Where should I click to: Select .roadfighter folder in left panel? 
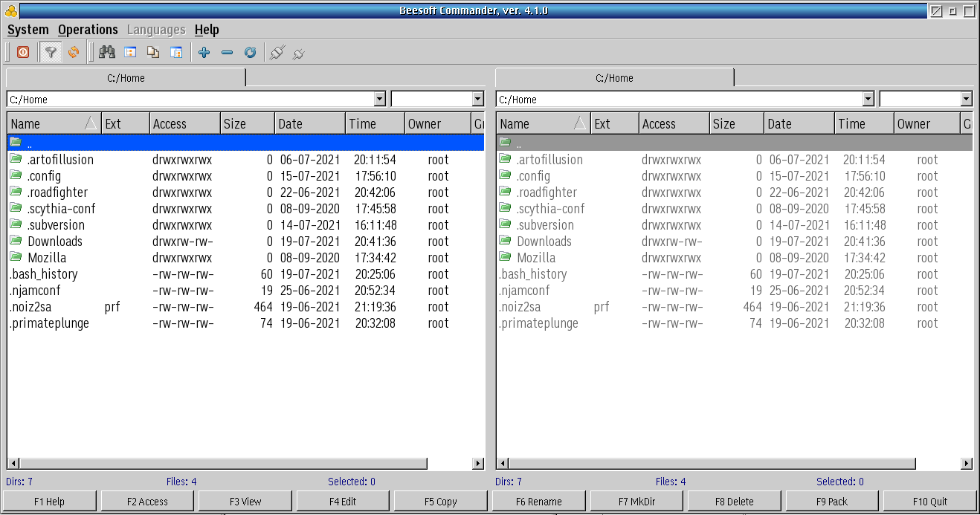click(245, 192)
